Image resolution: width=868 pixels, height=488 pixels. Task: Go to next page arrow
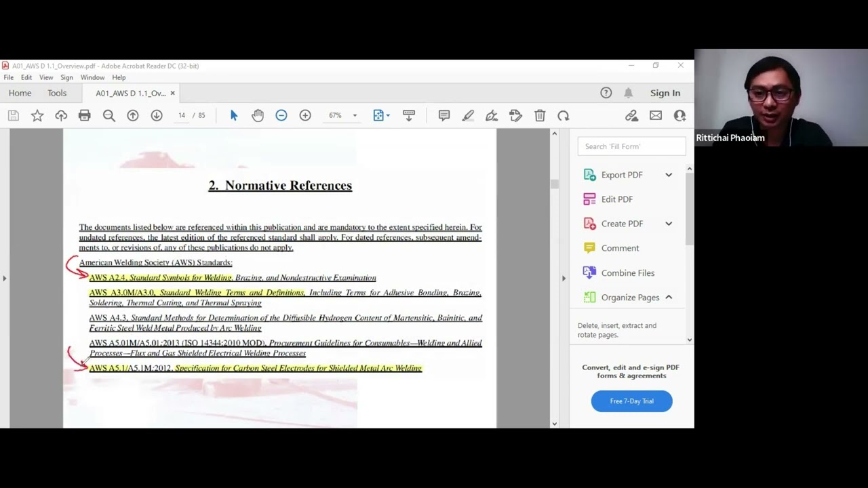[x=157, y=116]
